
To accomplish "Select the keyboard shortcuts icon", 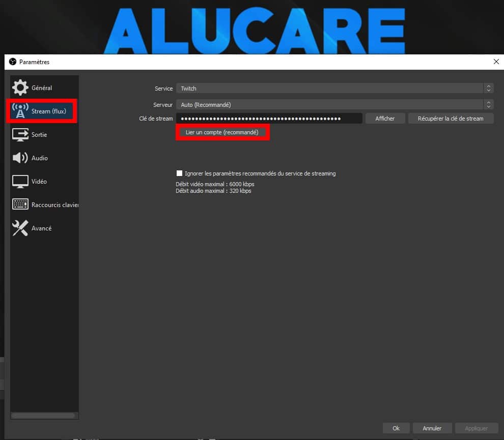I will (x=20, y=204).
